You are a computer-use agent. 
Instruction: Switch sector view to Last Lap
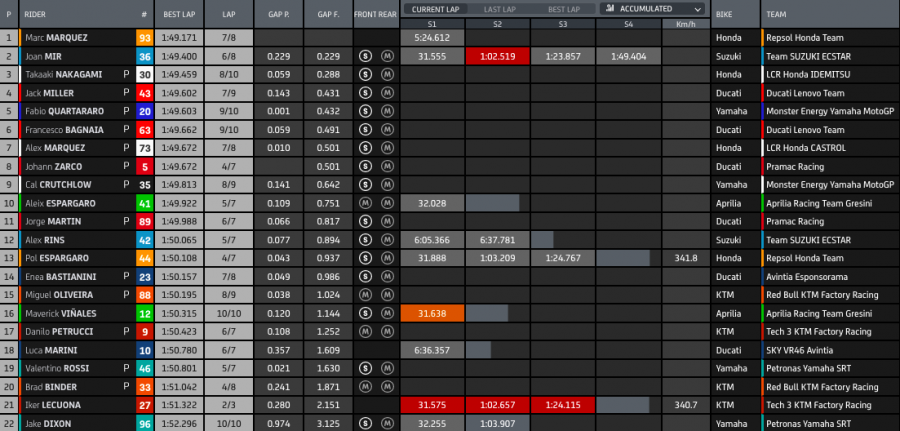497,8
